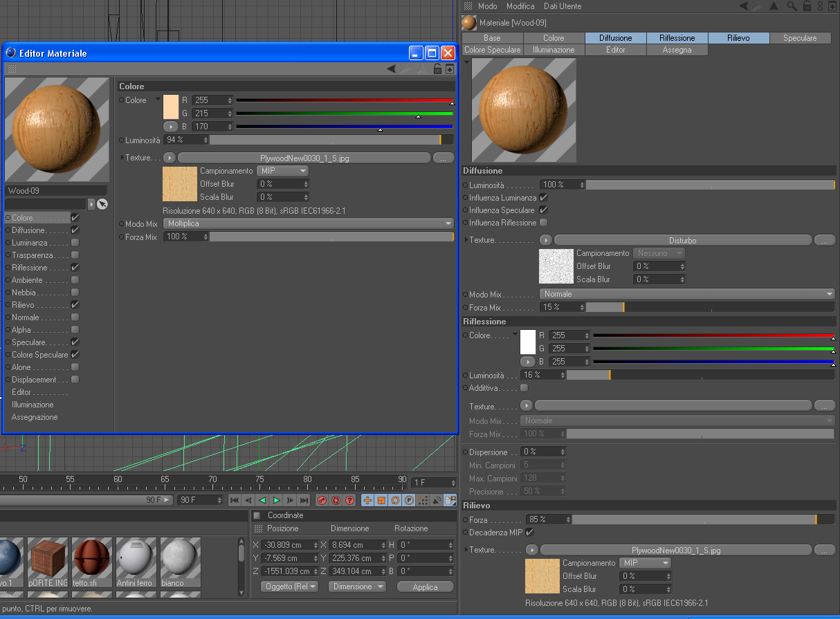Click the PlywoodNew0030_1_S.jpg texture button in Colore
The height and width of the screenshot is (619, 840).
click(304, 158)
